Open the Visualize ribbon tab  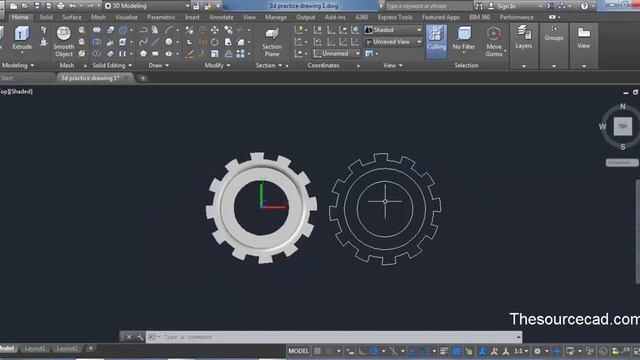(126, 17)
